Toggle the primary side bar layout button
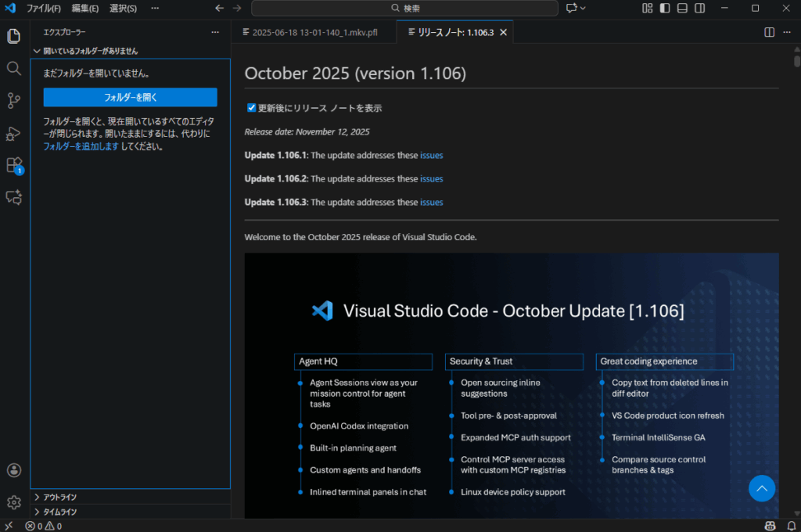Image resolution: width=801 pixels, height=532 pixels. pos(665,8)
